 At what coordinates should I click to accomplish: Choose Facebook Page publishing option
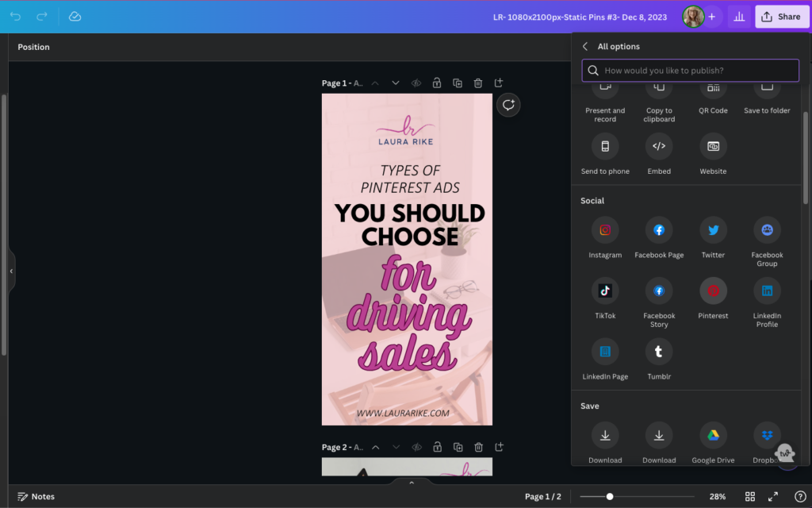[659, 230]
